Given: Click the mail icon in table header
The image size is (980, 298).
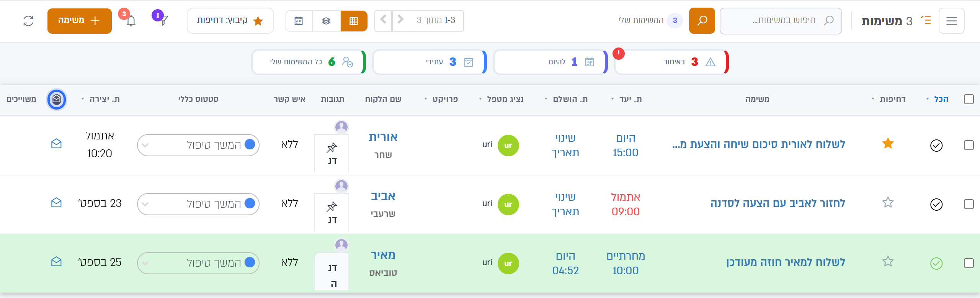Looking at the screenshot, I should pyautogui.click(x=57, y=100).
